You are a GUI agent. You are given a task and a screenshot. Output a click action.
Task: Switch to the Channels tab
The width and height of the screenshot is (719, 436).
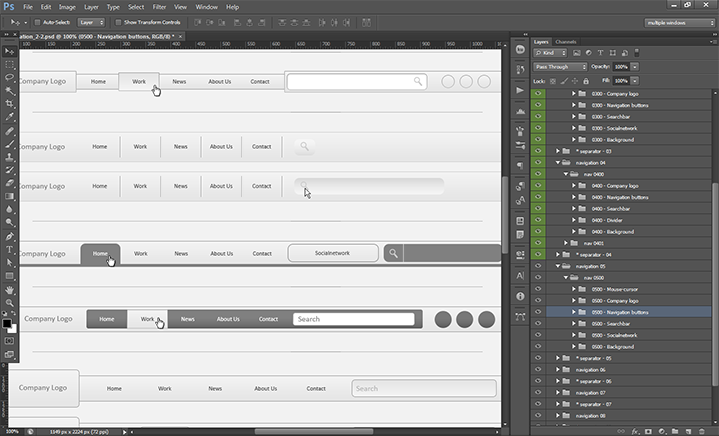coord(566,42)
